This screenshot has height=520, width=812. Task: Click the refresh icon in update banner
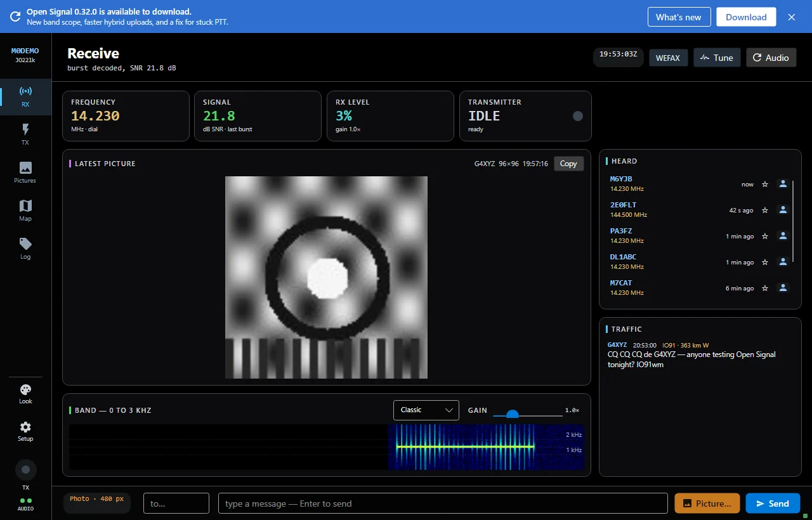coord(15,16)
